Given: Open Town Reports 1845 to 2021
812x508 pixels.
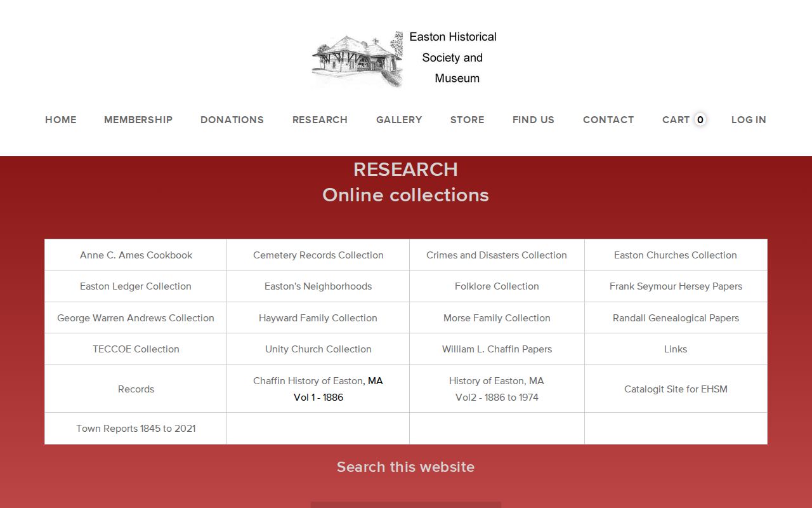Looking at the screenshot, I should tap(136, 429).
